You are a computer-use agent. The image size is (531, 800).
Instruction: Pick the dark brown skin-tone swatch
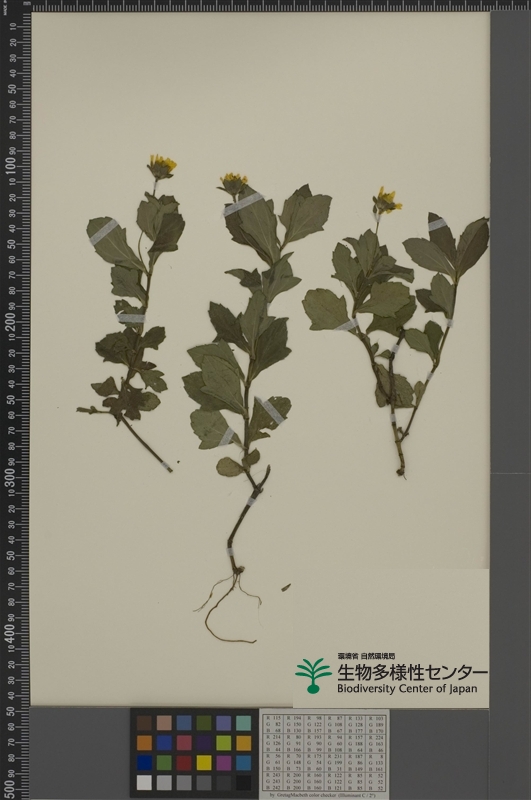[144, 723]
